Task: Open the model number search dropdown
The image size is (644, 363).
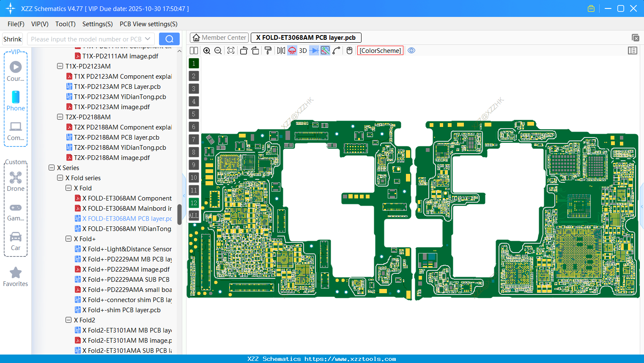Action: (x=148, y=38)
